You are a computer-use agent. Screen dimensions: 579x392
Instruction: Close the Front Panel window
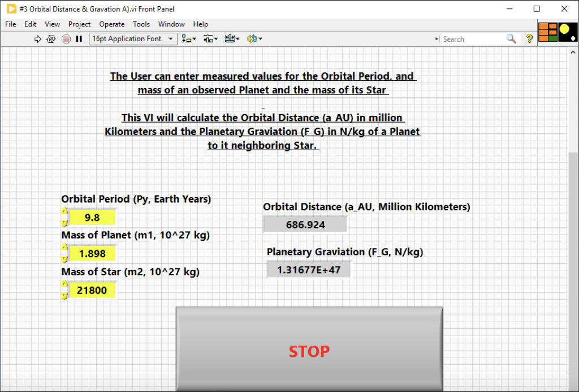564,9
